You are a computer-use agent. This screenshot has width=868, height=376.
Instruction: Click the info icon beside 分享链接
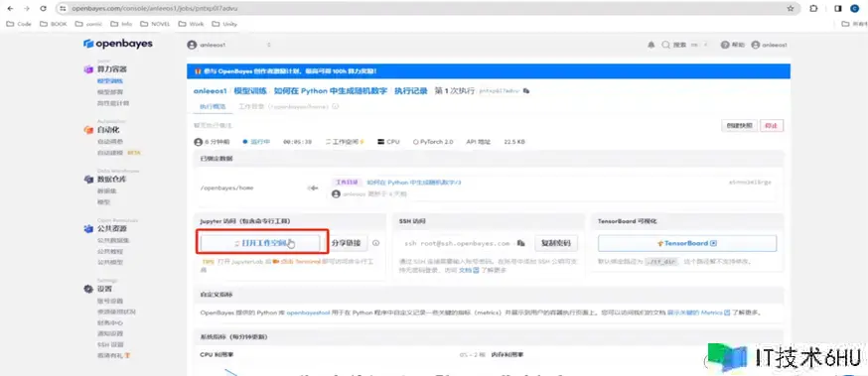[x=375, y=243]
